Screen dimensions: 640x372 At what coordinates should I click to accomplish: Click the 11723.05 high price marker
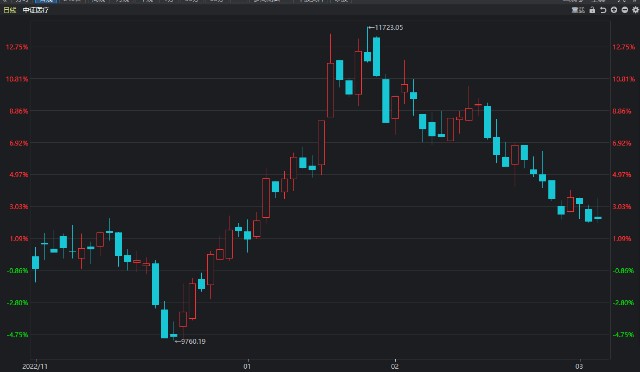point(386,27)
